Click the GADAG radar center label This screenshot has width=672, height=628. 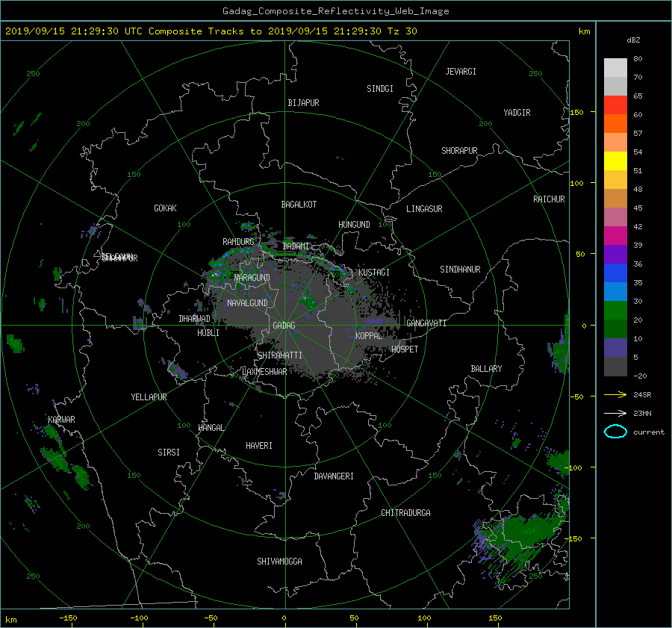pos(284,326)
